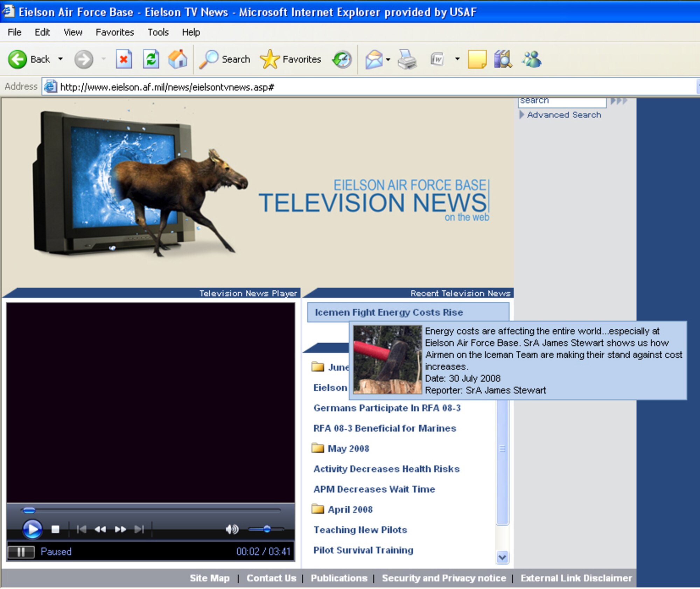Click the site search text box
This screenshot has height=589, width=700.
pos(562,102)
